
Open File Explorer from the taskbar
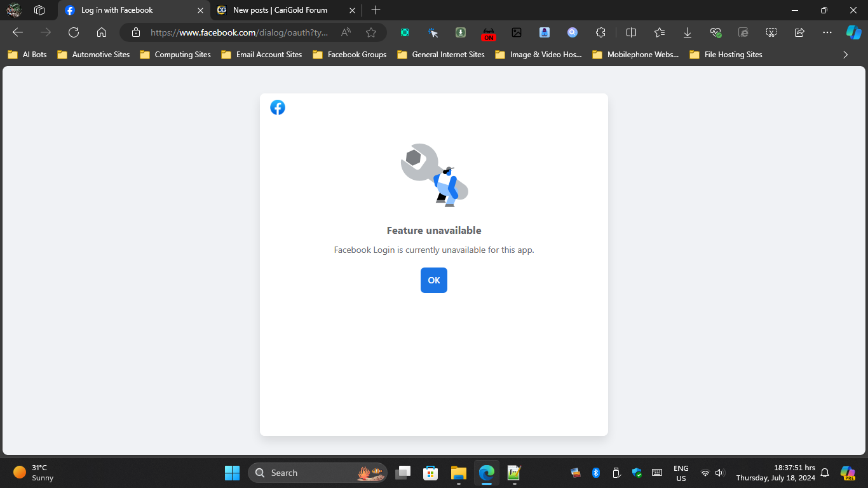(459, 473)
